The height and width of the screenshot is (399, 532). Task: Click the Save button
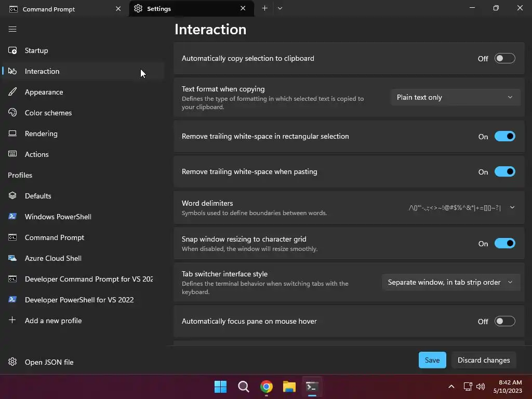pos(432,360)
